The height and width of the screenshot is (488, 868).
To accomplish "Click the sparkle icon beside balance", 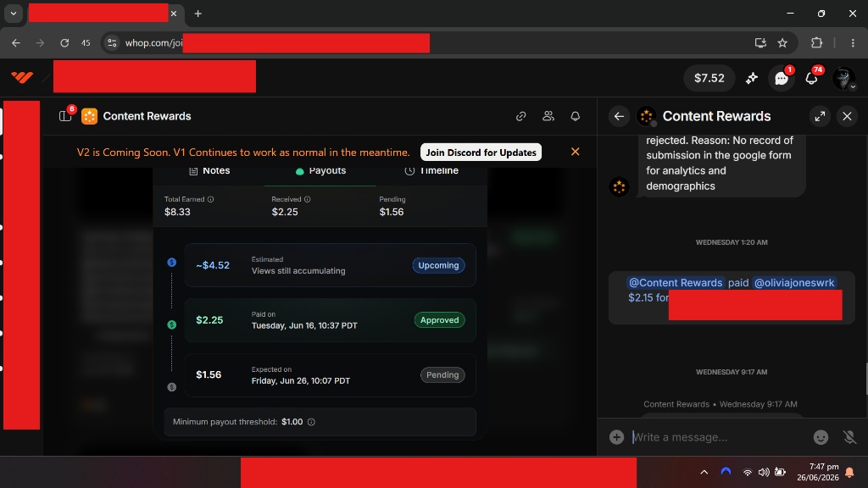I will (x=751, y=79).
